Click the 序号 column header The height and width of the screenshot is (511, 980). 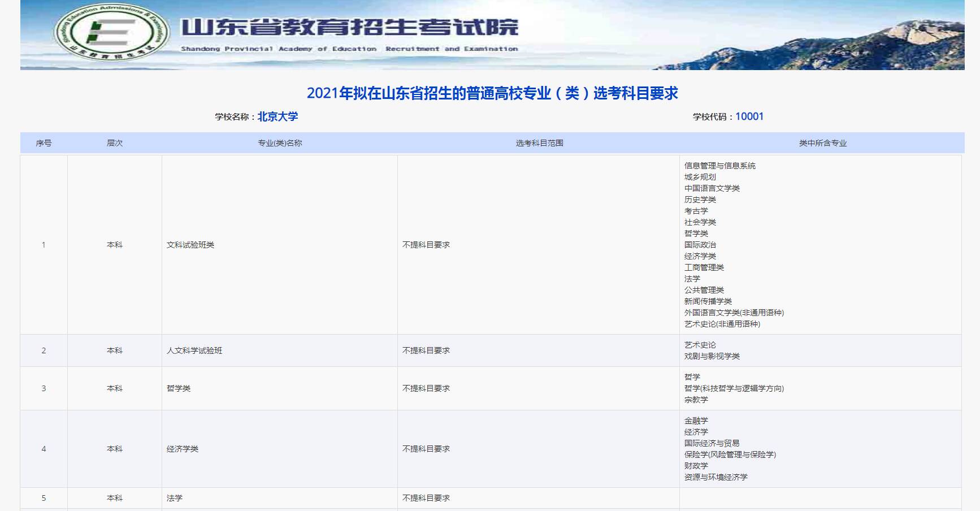[44, 143]
